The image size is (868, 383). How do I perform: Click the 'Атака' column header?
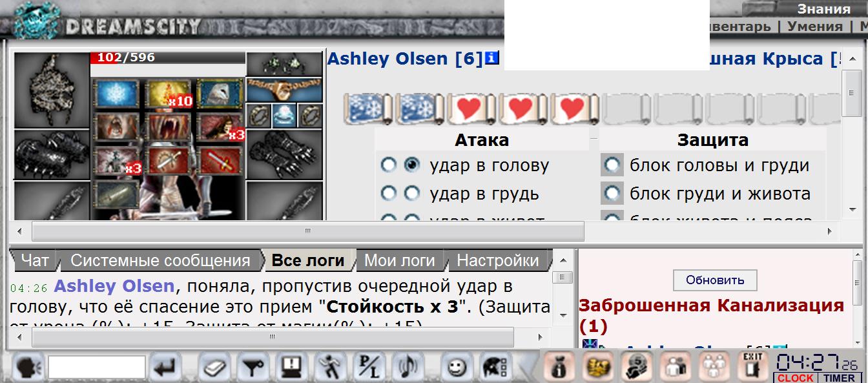point(482,140)
